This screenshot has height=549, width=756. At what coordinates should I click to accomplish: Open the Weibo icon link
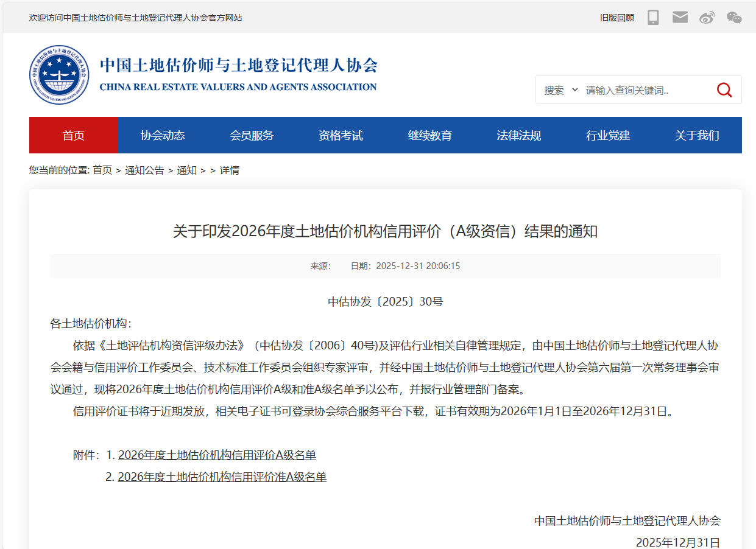[x=707, y=17]
